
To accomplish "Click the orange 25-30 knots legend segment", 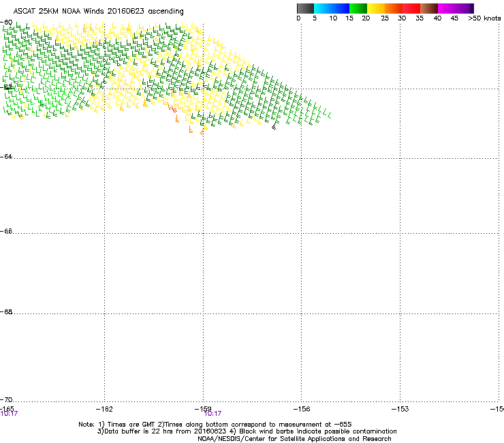I will [394, 8].
